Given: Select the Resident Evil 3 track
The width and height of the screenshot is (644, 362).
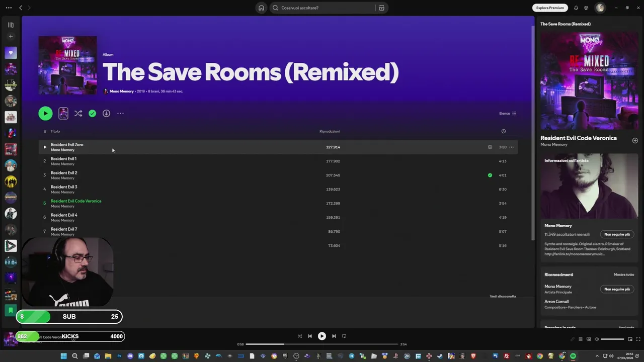Looking at the screenshot, I should click(278, 189).
